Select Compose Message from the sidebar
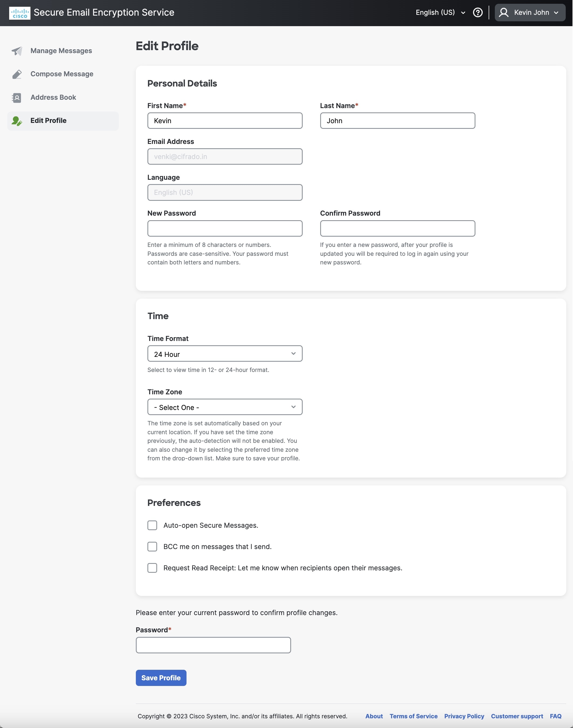 coord(62,74)
